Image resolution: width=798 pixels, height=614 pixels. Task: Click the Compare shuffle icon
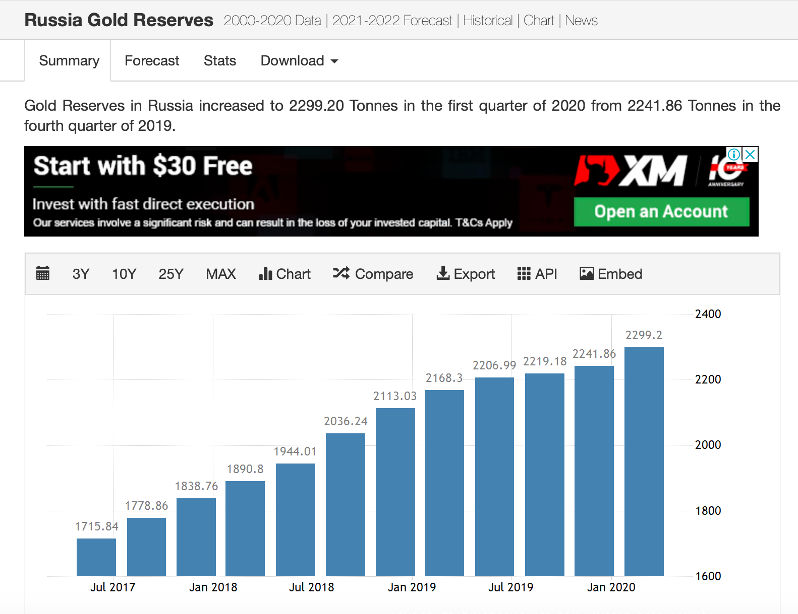341,274
